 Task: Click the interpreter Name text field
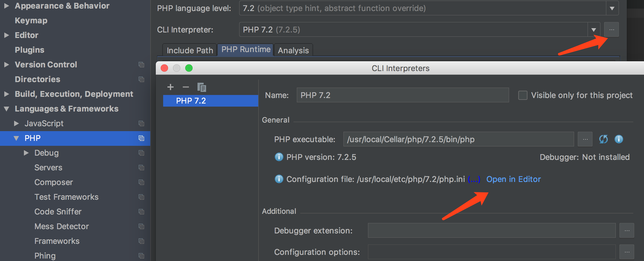click(x=402, y=95)
